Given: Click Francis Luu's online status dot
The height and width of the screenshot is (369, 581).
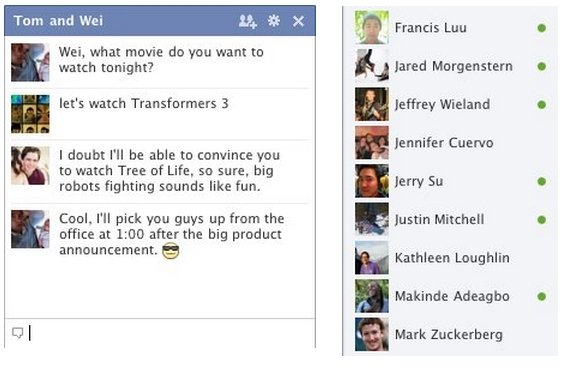Looking at the screenshot, I should (541, 28).
